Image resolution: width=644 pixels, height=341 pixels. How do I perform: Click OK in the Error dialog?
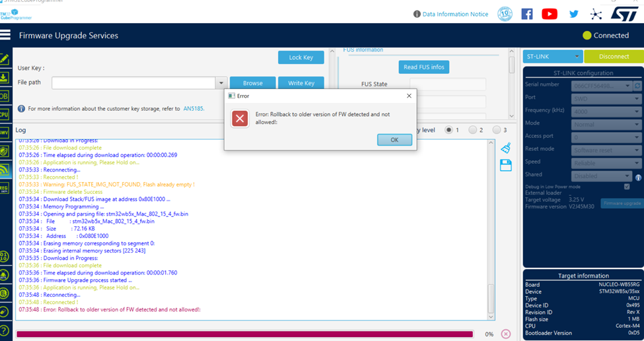click(x=394, y=140)
